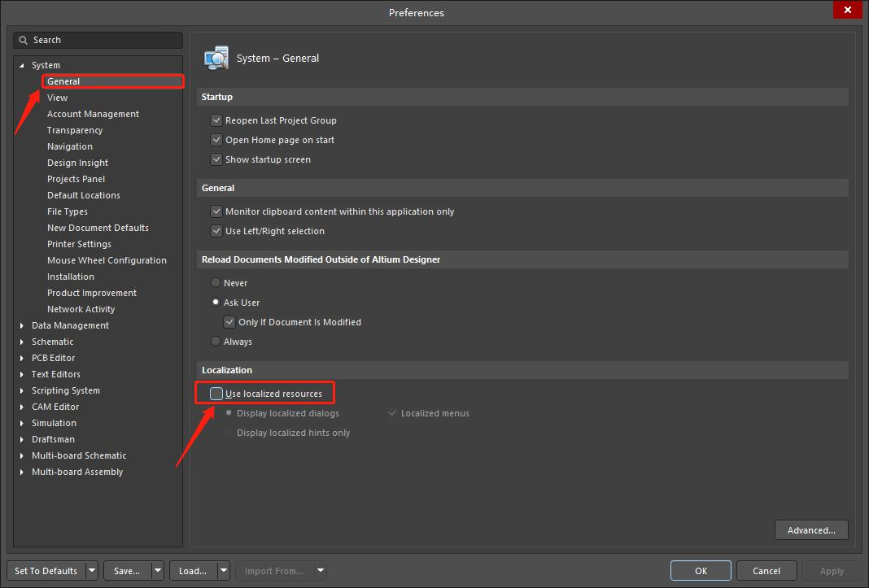869x588 pixels.
Task: Click the Advanced button
Action: point(811,530)
